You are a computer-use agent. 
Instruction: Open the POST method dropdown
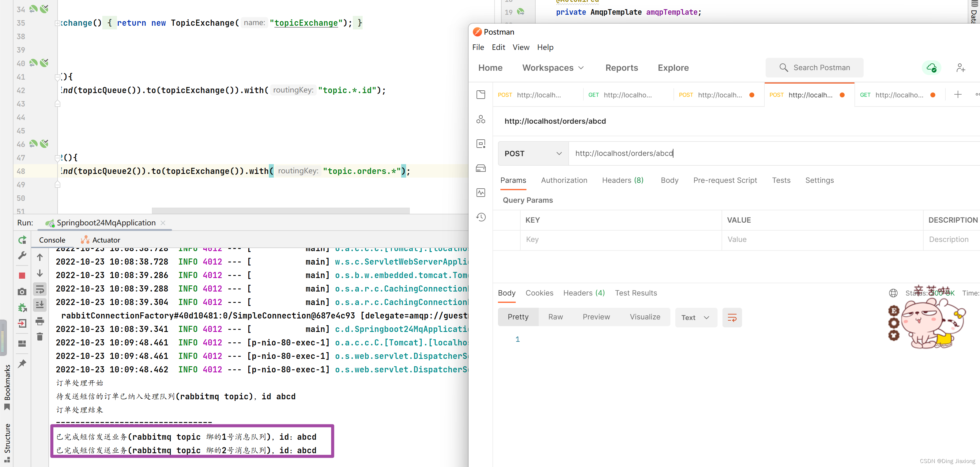coord(533,154)
